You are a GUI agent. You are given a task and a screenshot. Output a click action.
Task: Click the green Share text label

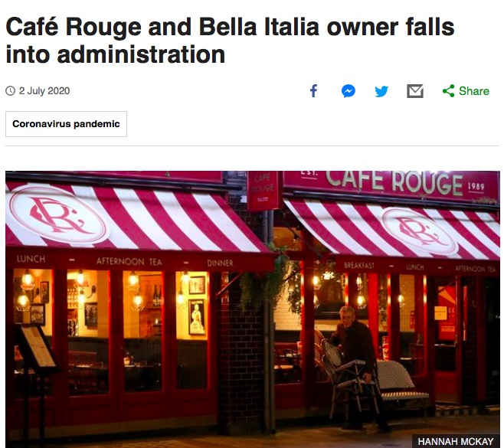click(x=474, y=91)
